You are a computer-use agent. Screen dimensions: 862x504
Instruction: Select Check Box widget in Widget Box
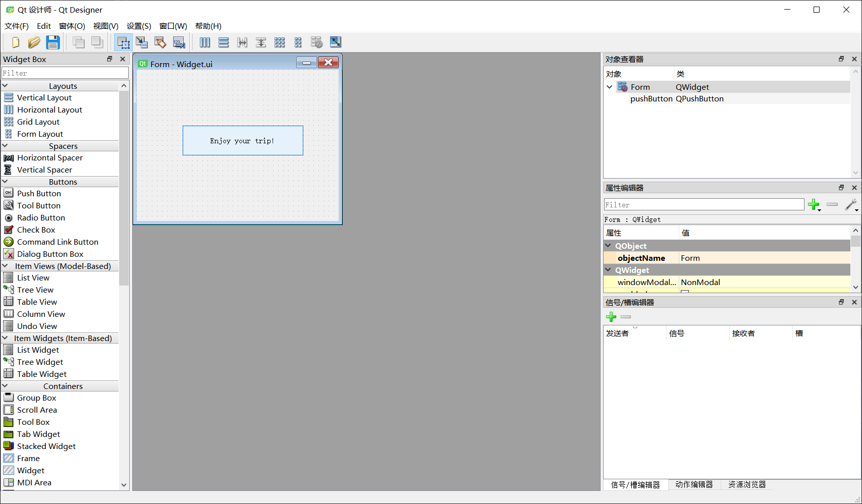point(36,230)
